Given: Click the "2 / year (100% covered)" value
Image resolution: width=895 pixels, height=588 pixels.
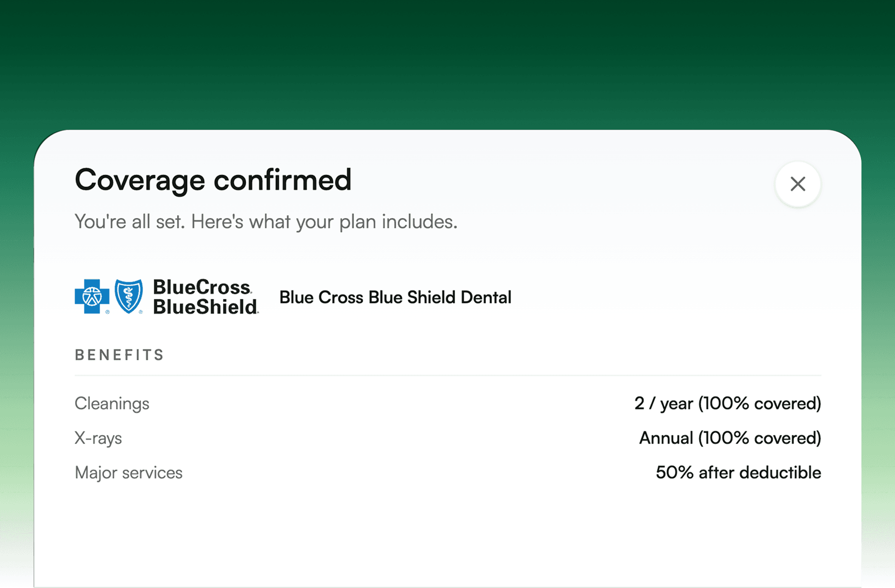Looking at the screenshot, I should 727,404.
